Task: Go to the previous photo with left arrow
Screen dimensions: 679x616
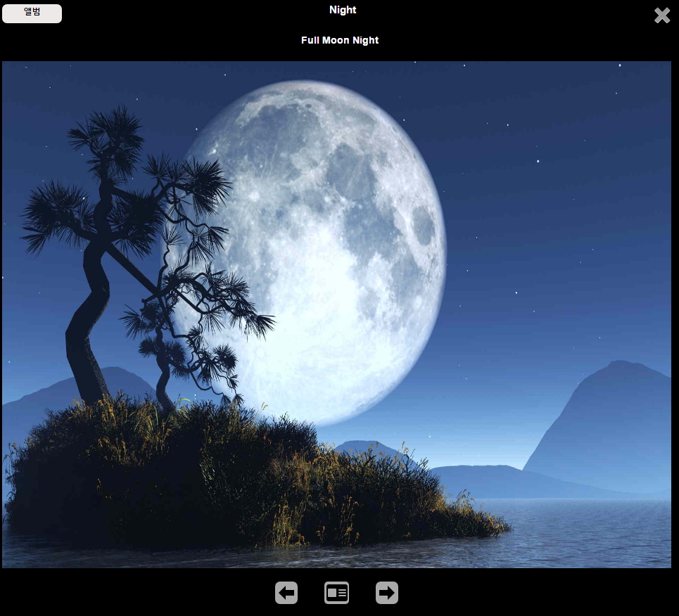Action: [x=286, y=593]
